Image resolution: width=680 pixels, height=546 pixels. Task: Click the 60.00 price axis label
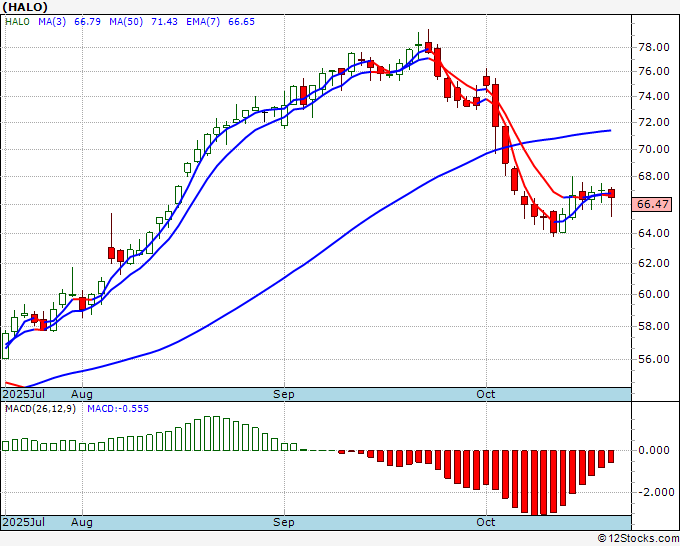pos(654,294)
